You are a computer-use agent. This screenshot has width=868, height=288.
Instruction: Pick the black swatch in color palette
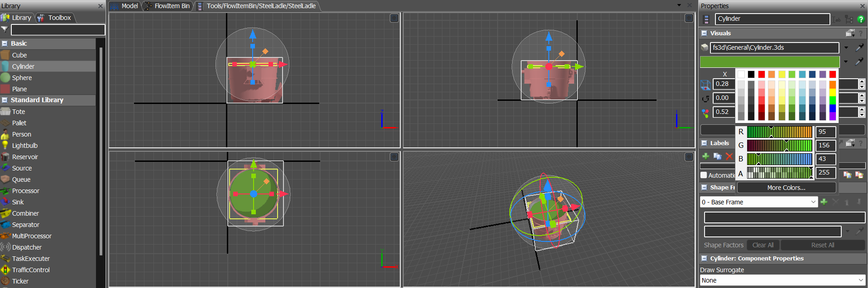751,74
